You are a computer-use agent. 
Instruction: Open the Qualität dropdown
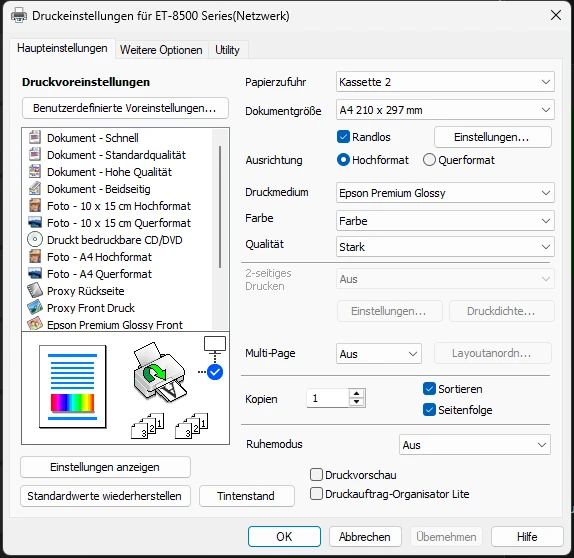point(445,247)
